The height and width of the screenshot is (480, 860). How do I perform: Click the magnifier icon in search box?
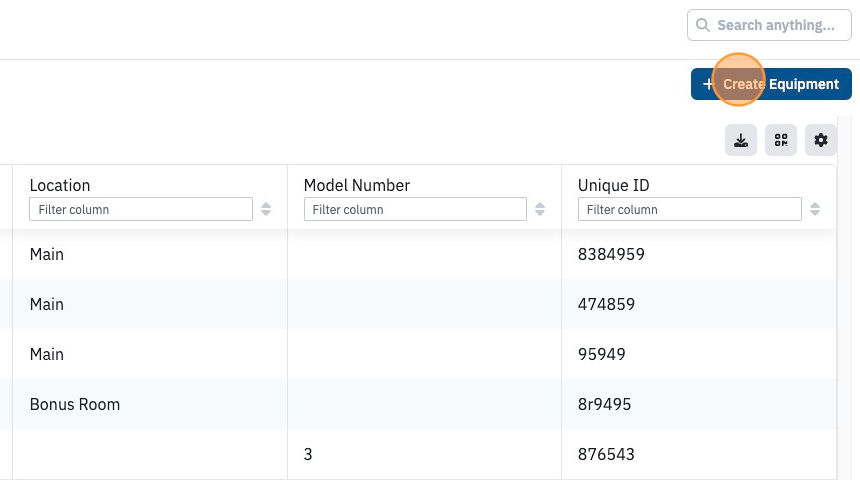coord(703,25)
